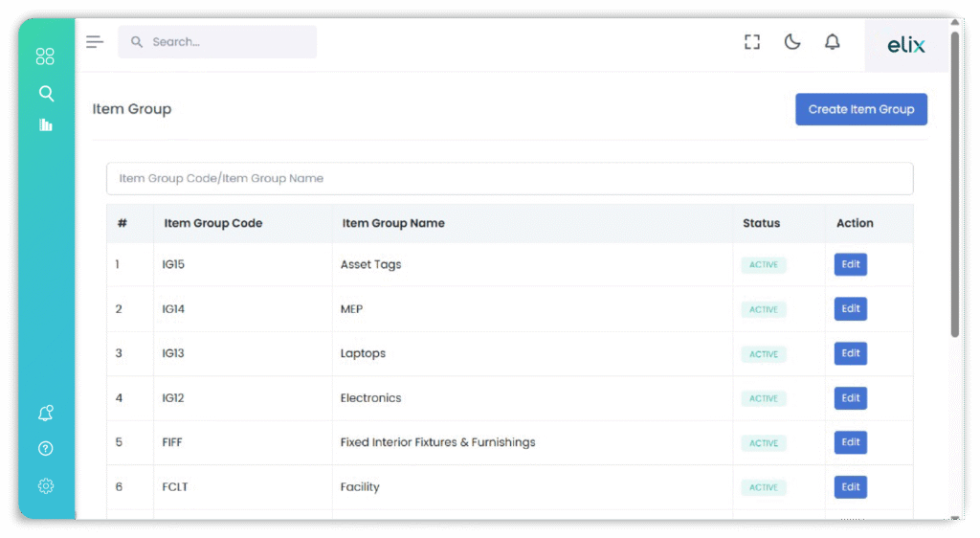Open notifications bell in top header
Viewport: 980px width, 538px height.
click(833, 41)
